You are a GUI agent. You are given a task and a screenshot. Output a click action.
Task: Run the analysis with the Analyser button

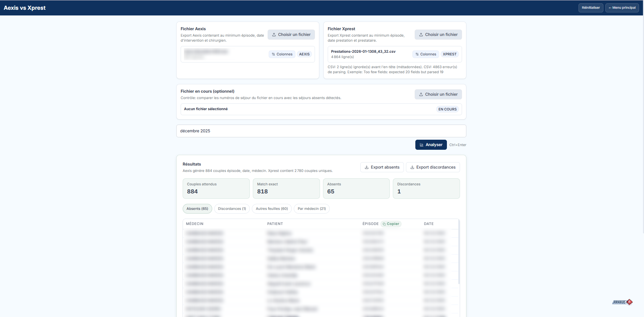pyautogui.click(x=431, y=144)
